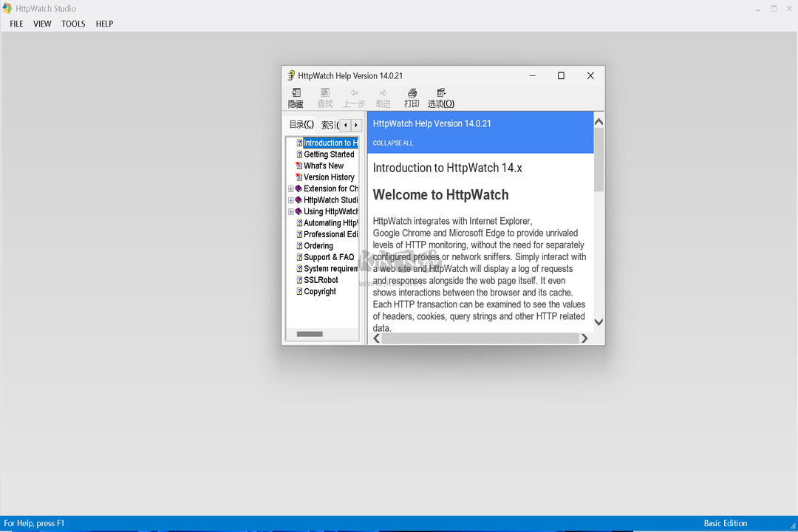798x532 pixels.
Task: Expand the HttpWatch Studio tree node
Action: click(290, 199)
